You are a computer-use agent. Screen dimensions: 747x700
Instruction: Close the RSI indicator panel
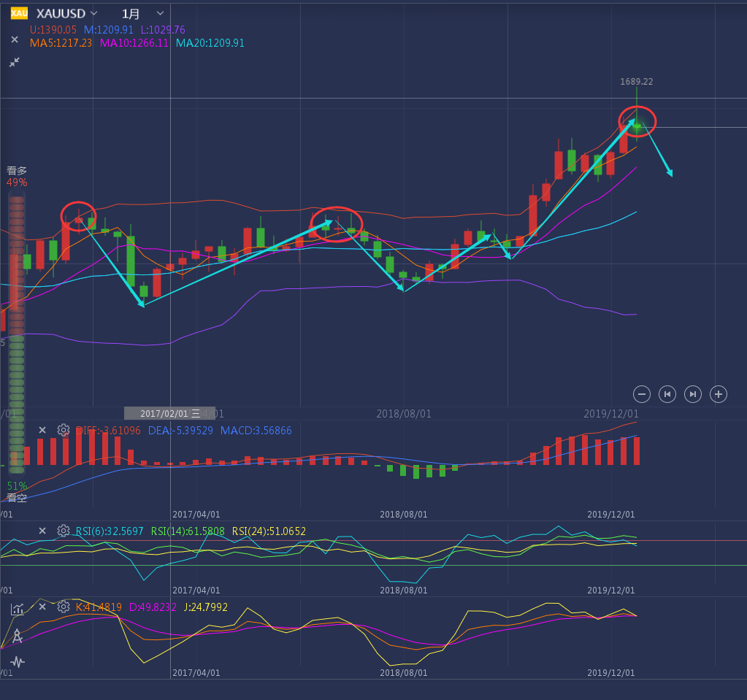pyautogui.click(x=42, y=531)
